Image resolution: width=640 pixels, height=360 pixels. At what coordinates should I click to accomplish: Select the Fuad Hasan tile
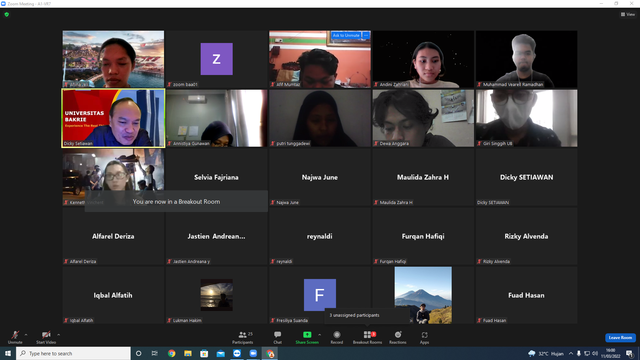click(x=527, y=295)
